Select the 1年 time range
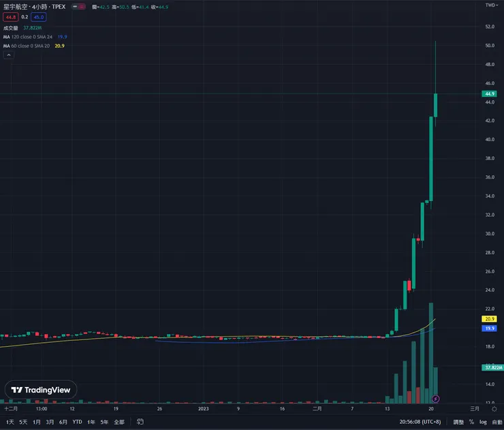 [91, 422]
